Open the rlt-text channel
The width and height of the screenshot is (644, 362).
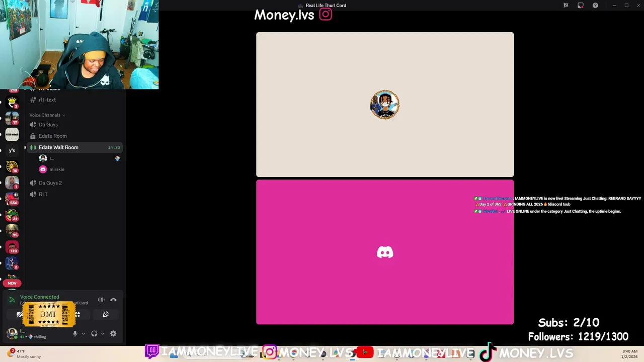click(x=75, y=100)
